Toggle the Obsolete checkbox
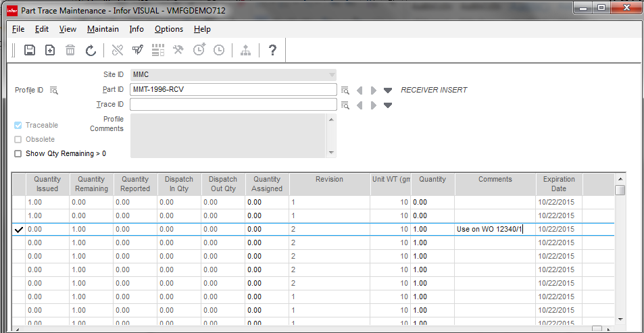Image resolution: width=644 pixels, height=333 pixels. click(x=18, y=140)
